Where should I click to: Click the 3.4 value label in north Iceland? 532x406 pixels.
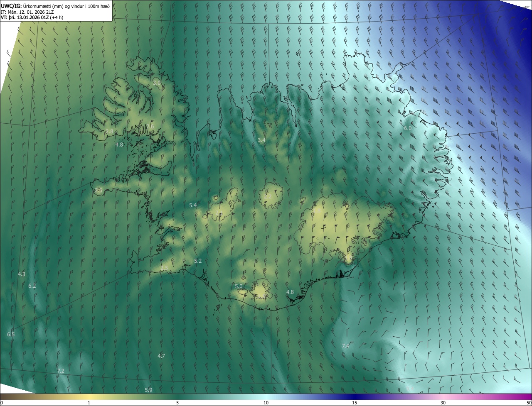261,140
